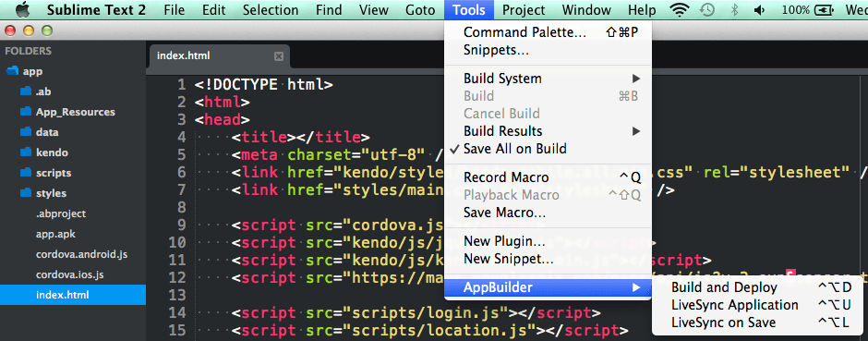Screen dimensions: 868x341
Task: Click the Wi-Fi status icon
Action: [x=679, y=10]
